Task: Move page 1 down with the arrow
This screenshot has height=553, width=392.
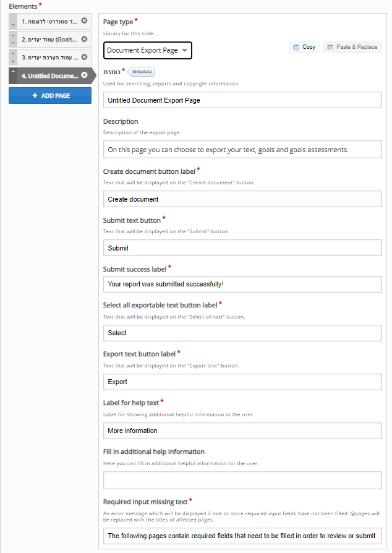Action: click(13, 25)
